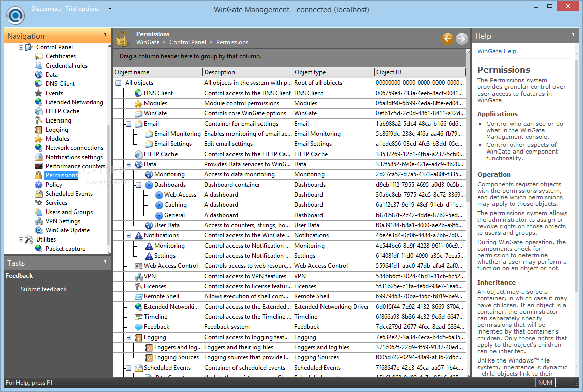The width and height of the screenshot is (583, 392).
Task: Collapse the All objects root row
Action: [118, 83]
